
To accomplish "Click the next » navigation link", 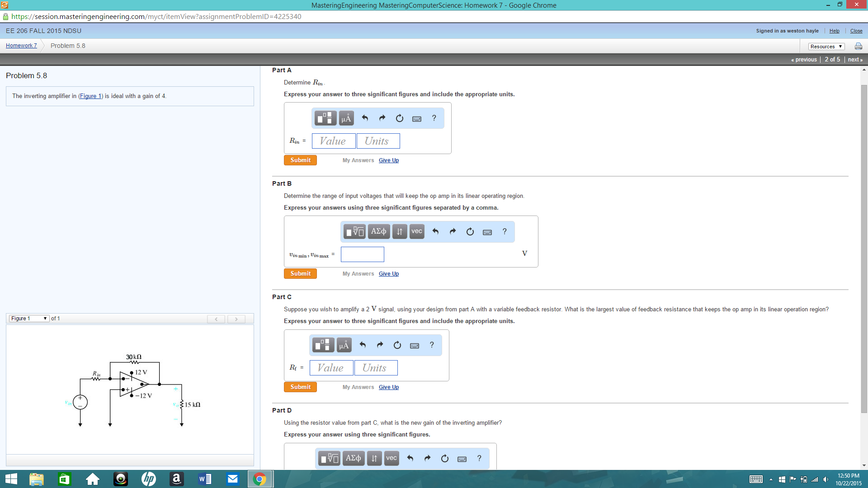I will tap(854, 59).
